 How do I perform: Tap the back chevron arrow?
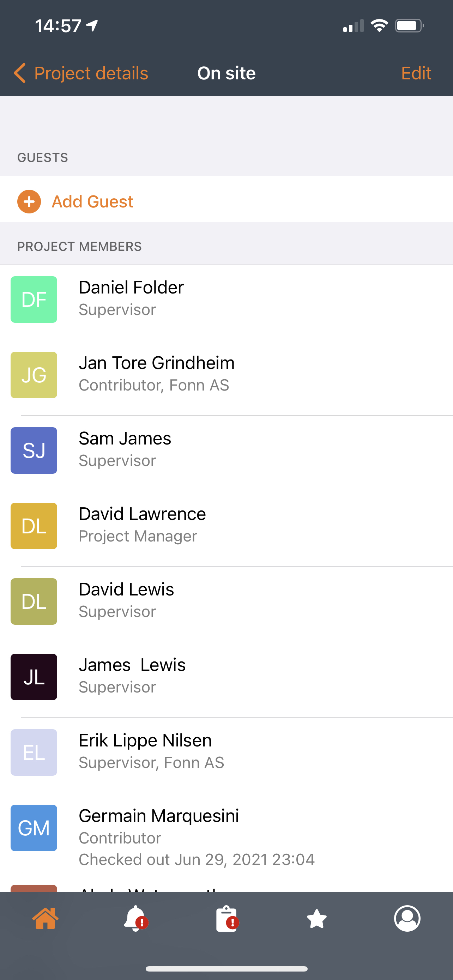[19, 73]
